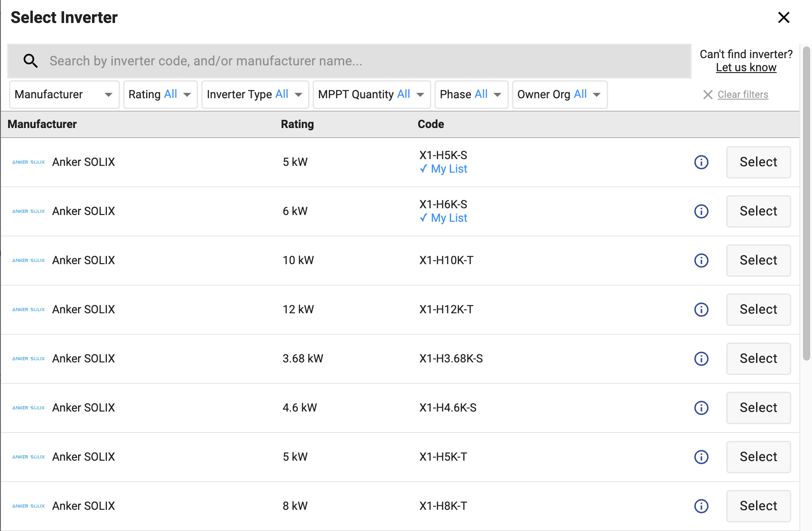Click the Let us know link
This screenshot has width=812, height=531.
click(x=746, y=68)
